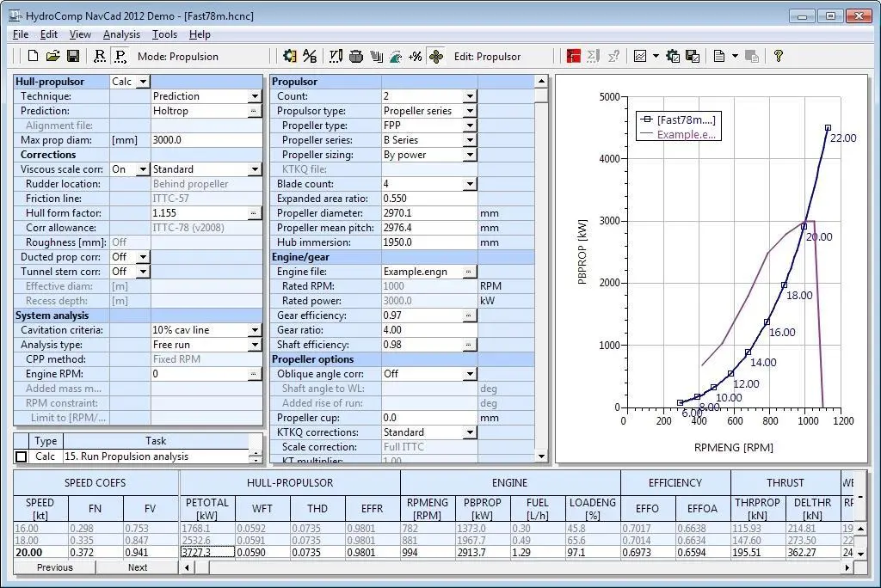
Task: Open the gear settings icon before A/B
Action: tap(290, 56)
